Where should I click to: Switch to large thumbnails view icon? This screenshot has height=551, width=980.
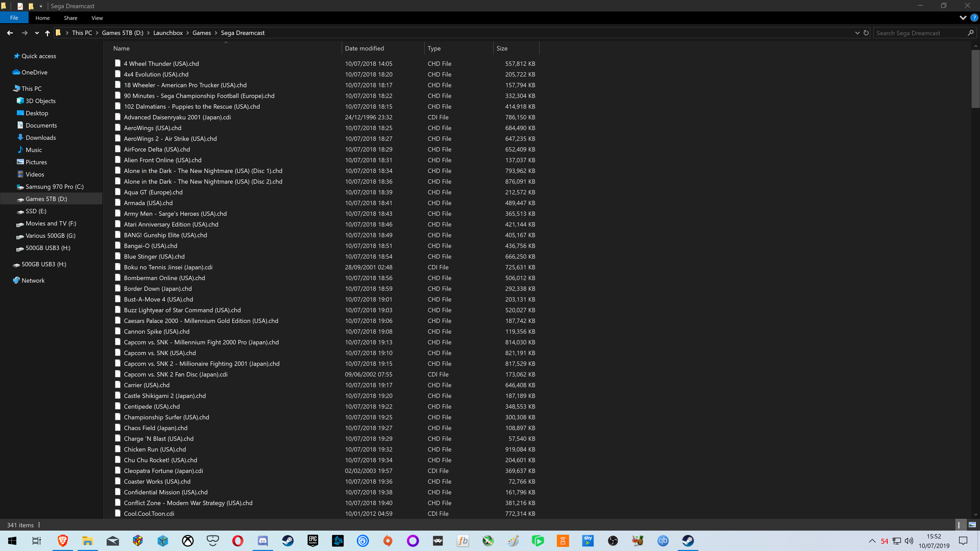(972, 525)
